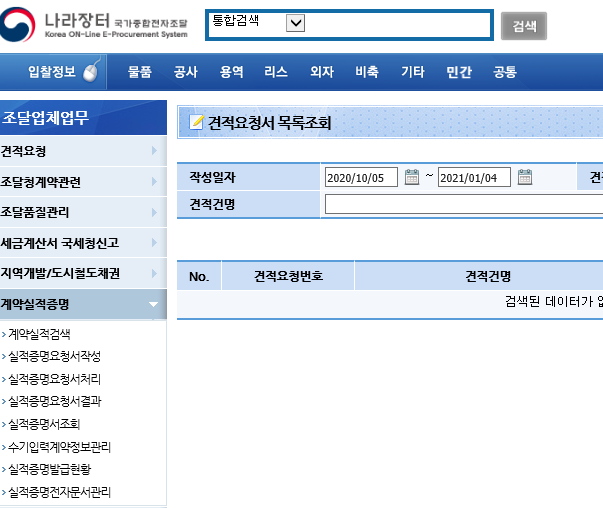Screen dimensions: 603x508
Task: Open the 계약실적검색 link
Action: (39, 334)
